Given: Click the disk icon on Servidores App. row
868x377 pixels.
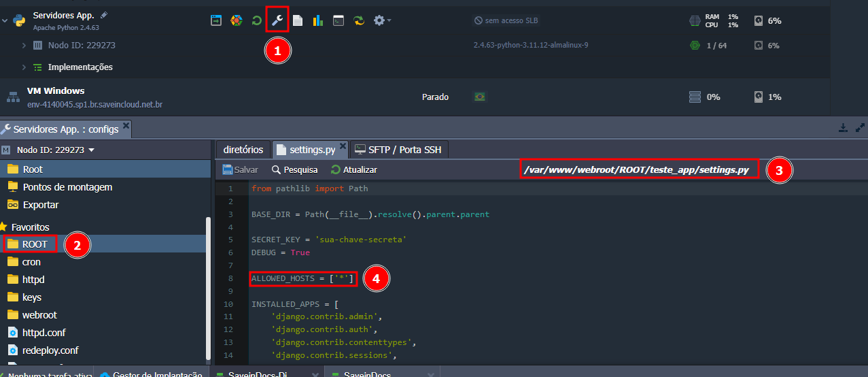Looking at the screenshot, I should click(759, 20).
